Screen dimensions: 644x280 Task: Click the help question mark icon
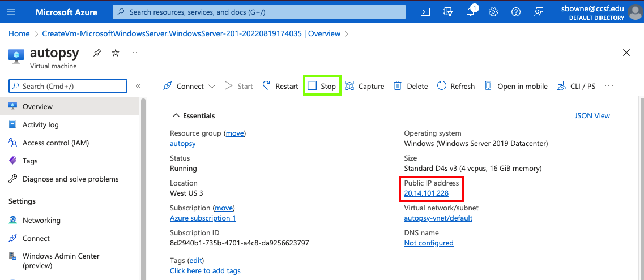[515, 12]
